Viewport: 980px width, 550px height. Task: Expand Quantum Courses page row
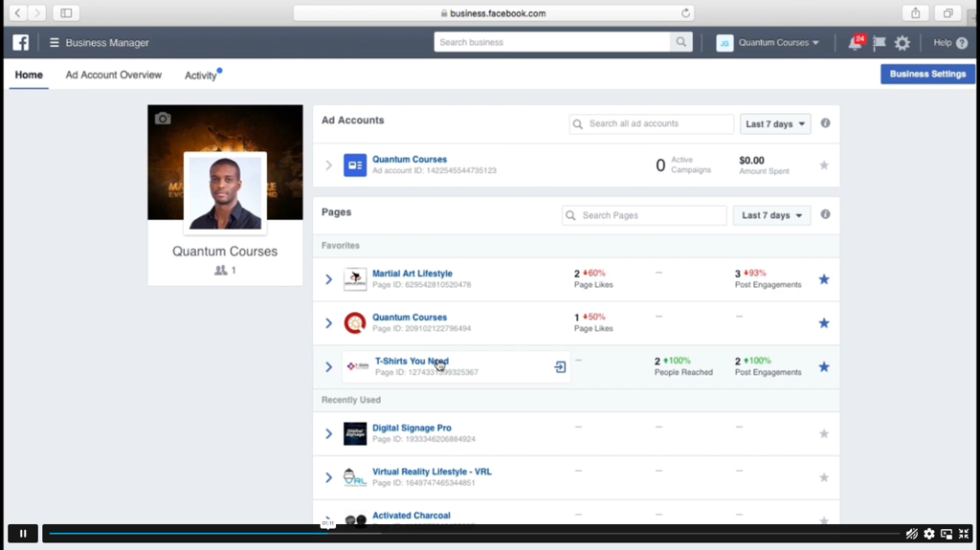click(x=329, y=322)
